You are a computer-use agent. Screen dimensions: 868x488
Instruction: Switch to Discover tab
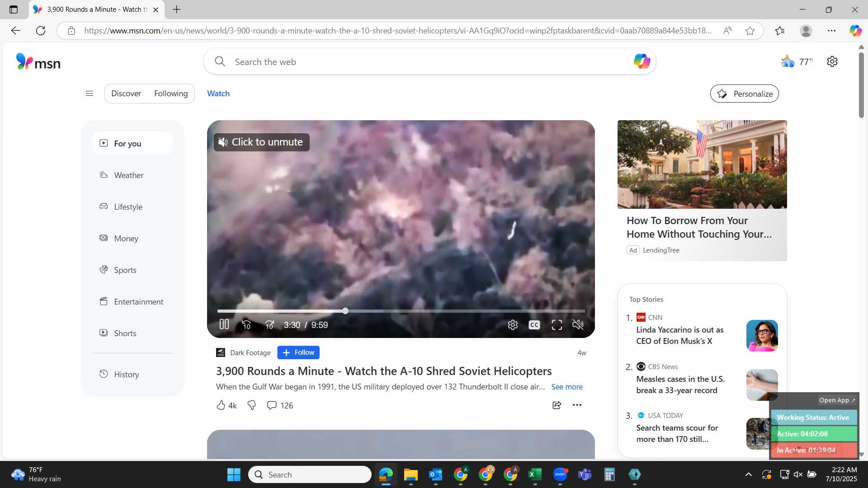(126, 94)
